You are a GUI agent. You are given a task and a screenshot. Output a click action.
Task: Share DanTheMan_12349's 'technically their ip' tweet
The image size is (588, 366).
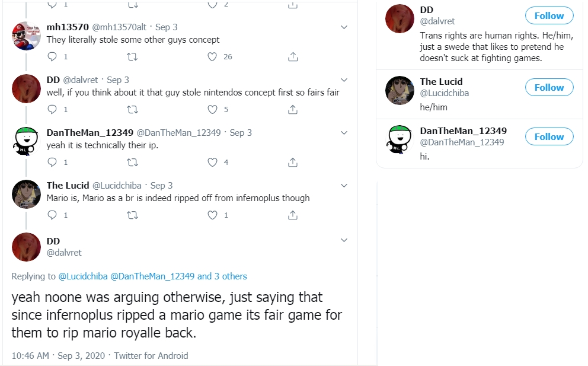pyautogui.click(x=292, y=163)
